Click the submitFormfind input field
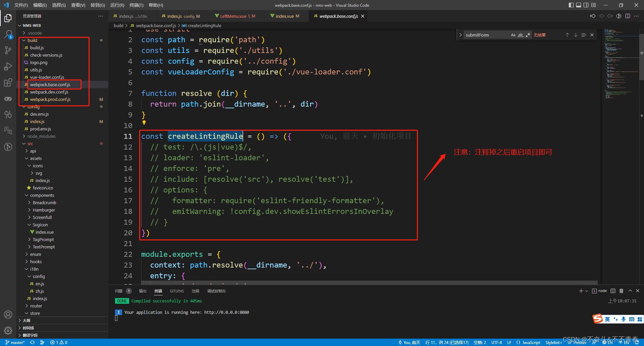Image resolution: width=644 pixels, height=346 pixels. tap(486, 35)
